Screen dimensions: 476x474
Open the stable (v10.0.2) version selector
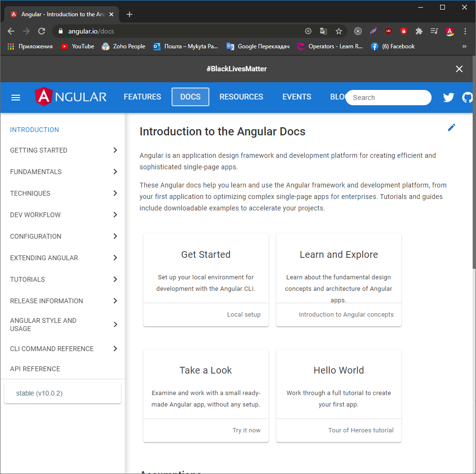click(63, 393)
